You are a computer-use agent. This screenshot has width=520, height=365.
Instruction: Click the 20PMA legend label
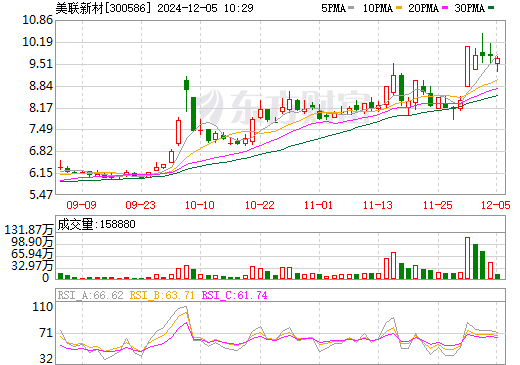(423, 8)
